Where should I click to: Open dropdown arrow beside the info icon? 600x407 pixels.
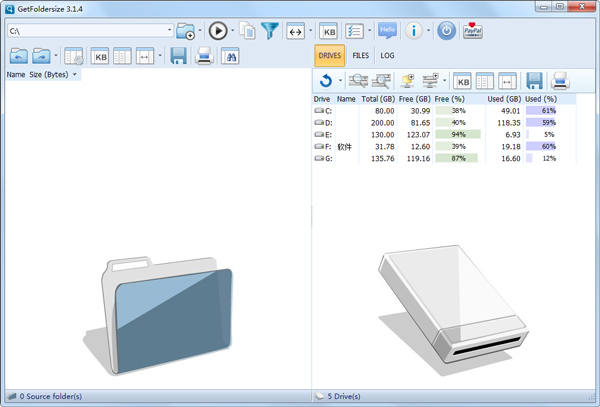pos(429,30)
